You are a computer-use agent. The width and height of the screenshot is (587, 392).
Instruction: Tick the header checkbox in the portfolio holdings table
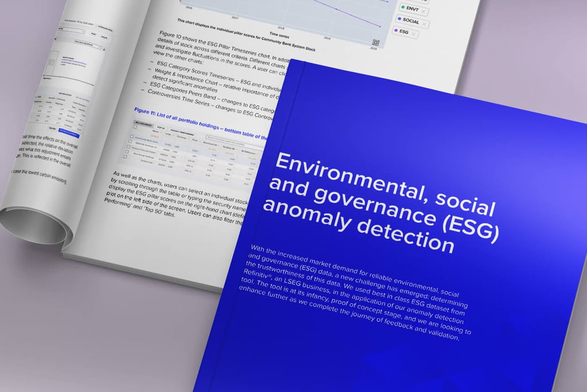135,127
